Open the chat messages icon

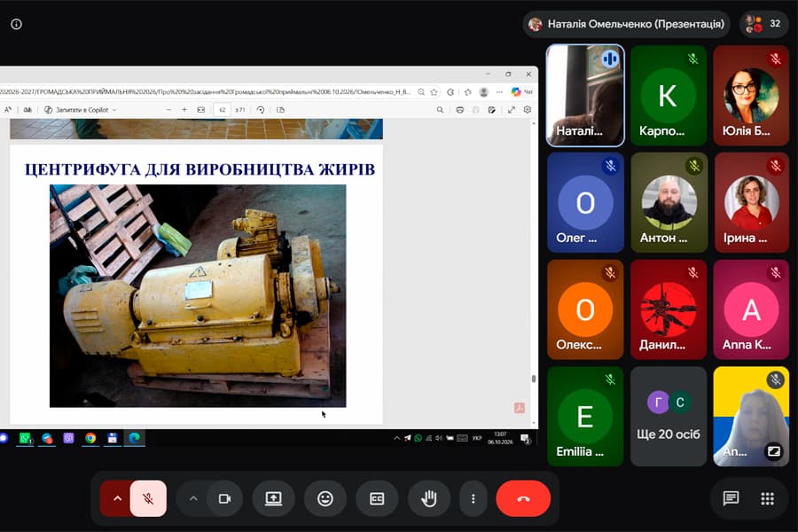coord(731,498)
